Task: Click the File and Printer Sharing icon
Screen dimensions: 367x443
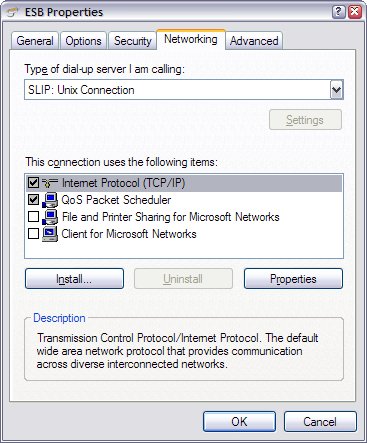Action: tap(50, 217)
